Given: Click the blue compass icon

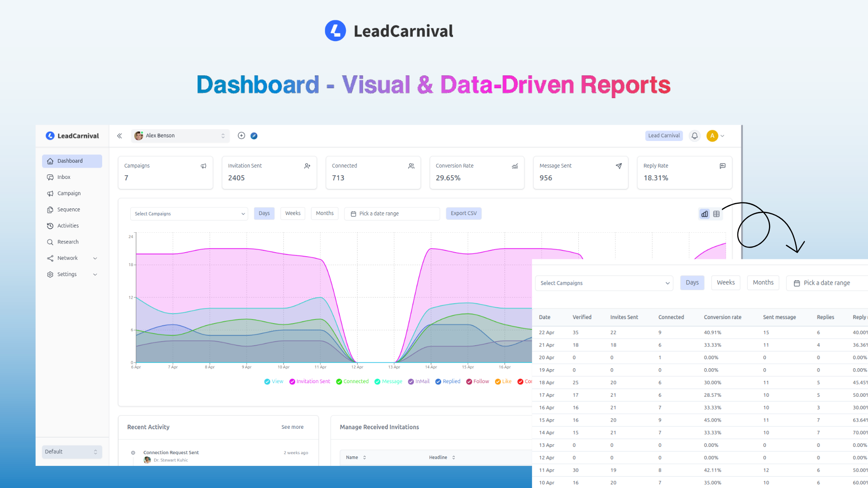Looking at the screenshot, I should point(254,136).
